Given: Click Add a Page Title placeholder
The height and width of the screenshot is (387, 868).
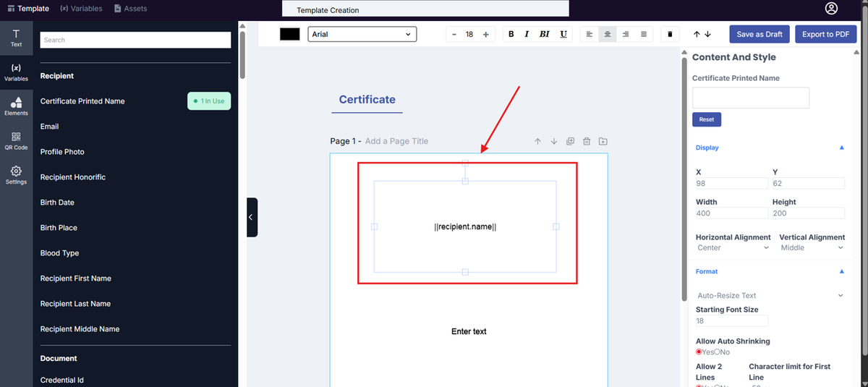Looking at the screenshot, I should 396,141.
